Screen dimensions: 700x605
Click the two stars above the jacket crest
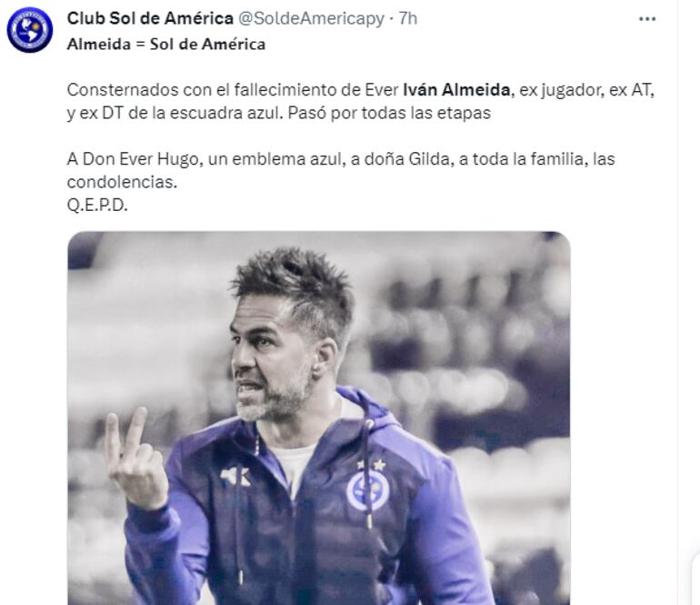372,465
